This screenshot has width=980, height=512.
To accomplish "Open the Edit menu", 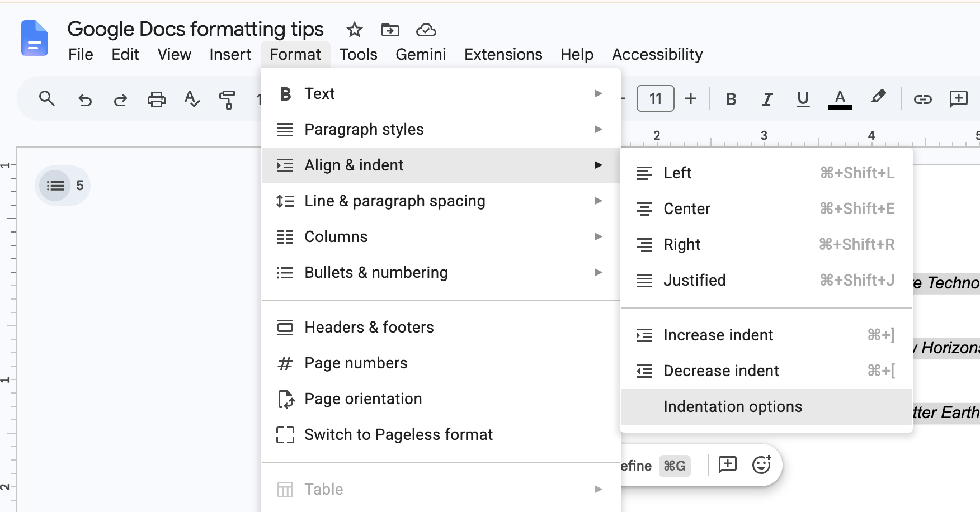I will (x=125, y=54).
